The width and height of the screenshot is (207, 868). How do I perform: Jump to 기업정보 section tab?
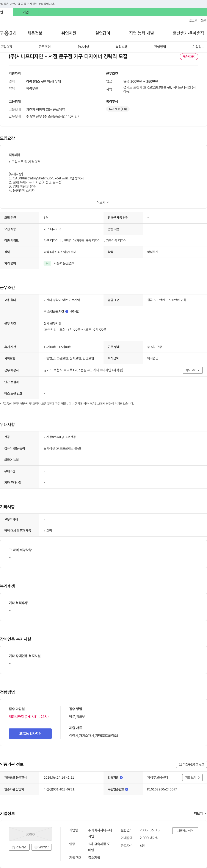[x=198, y=47]
